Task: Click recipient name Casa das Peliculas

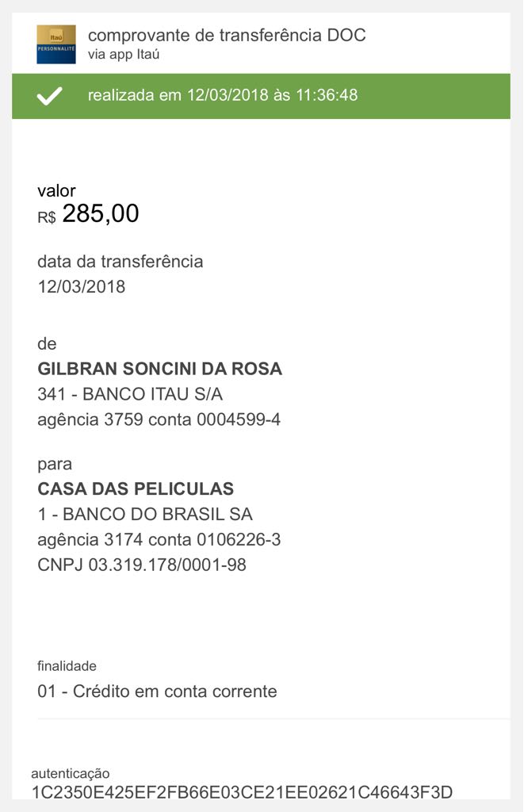Action: (x=136, y=488)
